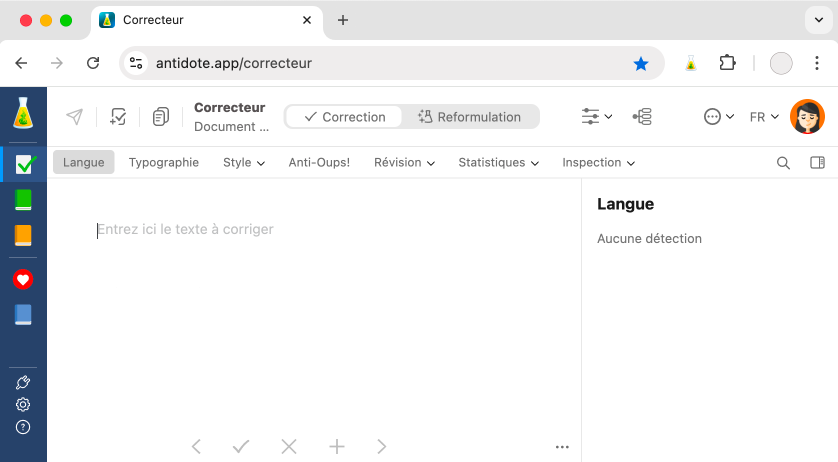Open the search magnifier in filter bar

click(784, 163)
